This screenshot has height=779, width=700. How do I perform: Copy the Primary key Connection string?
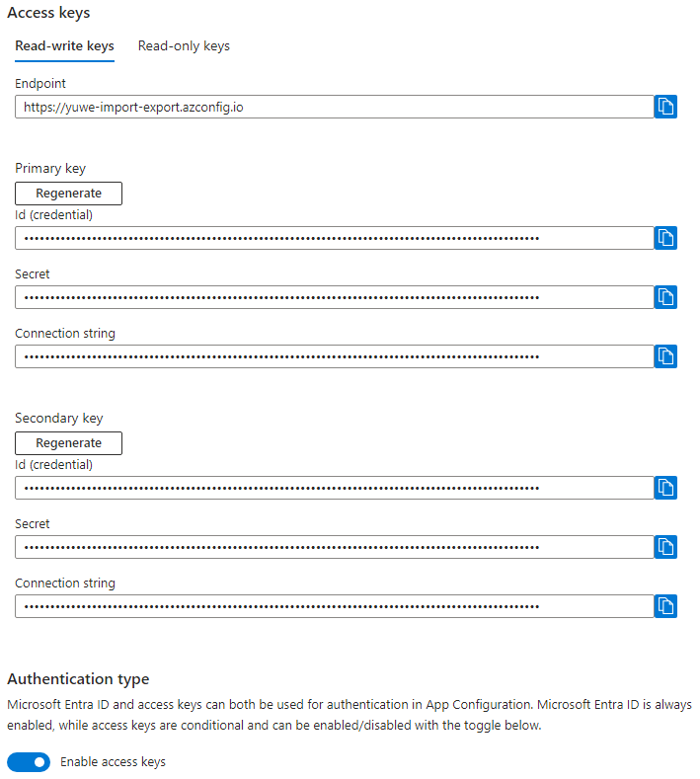coord(665,356)
